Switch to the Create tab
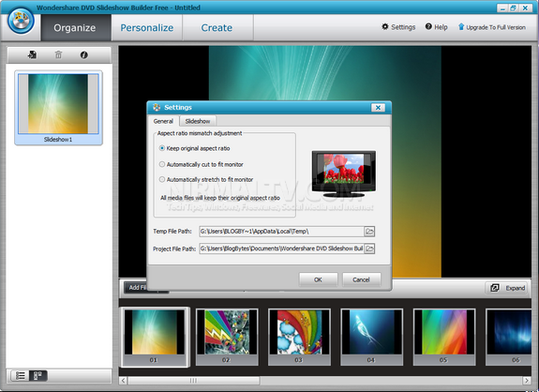 click(x=217, y=27)
